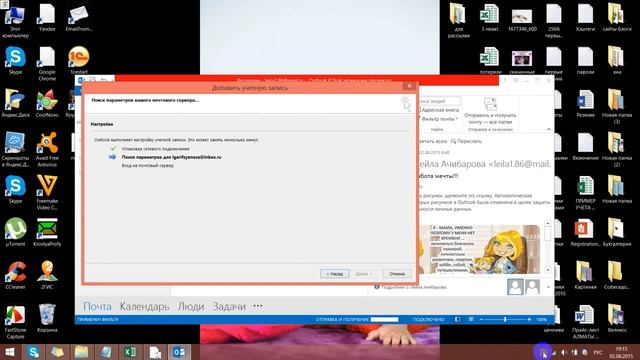Switch to Календарь in Outlook navigation
Viewport: 640px width, 360px height.
[144, 306]
